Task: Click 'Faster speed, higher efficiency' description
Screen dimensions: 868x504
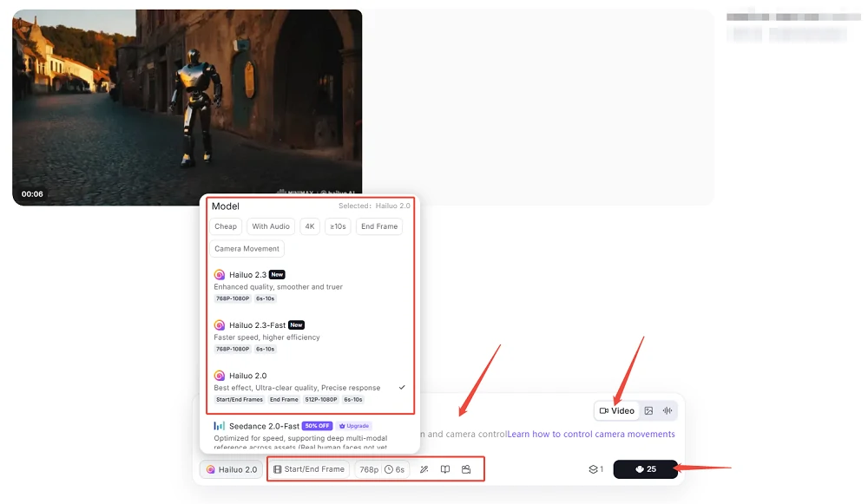Action: (x=266, y=337)
